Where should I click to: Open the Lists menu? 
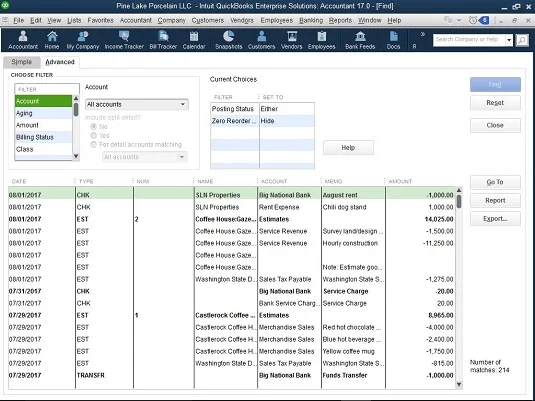click(x=74, y=20)
